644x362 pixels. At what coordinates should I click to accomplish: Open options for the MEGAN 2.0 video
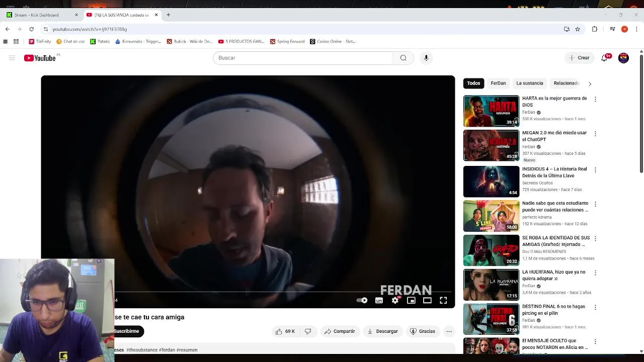click(x=595, y=134)
